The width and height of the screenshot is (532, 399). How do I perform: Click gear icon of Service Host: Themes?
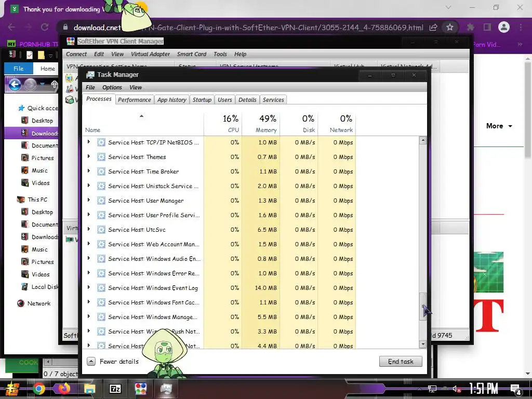coord(101,157)
